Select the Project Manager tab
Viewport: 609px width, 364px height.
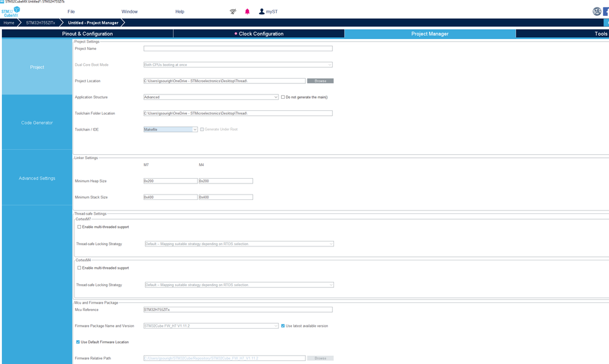[430, 34]
